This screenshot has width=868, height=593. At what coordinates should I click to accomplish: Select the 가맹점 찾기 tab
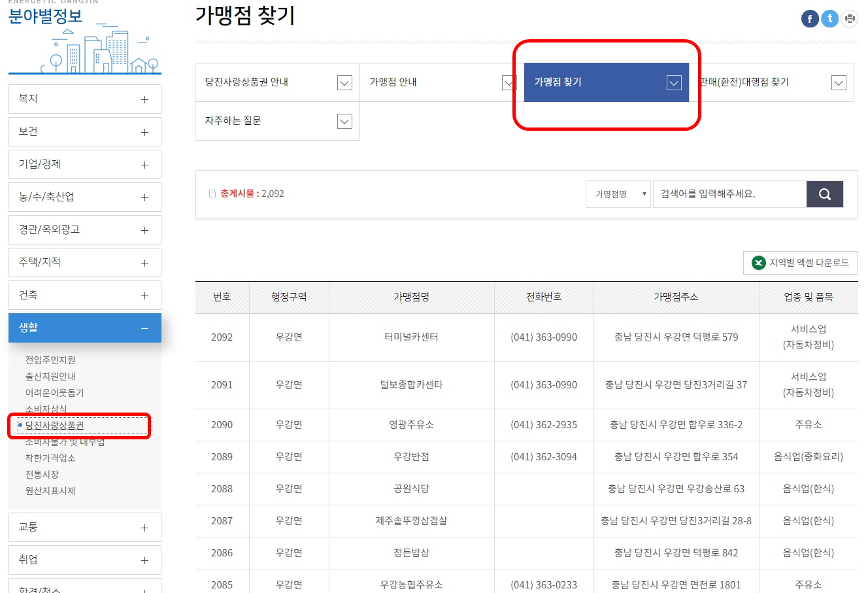pyautogui.click(x=607, y=82)
